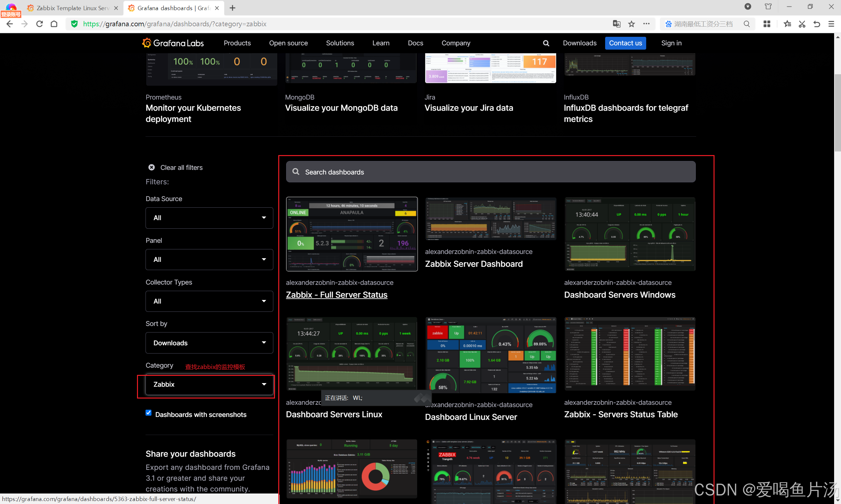Click the scissors screenshot icon
Viewport: 841px width, 504px height.
[x=802, y=24]
